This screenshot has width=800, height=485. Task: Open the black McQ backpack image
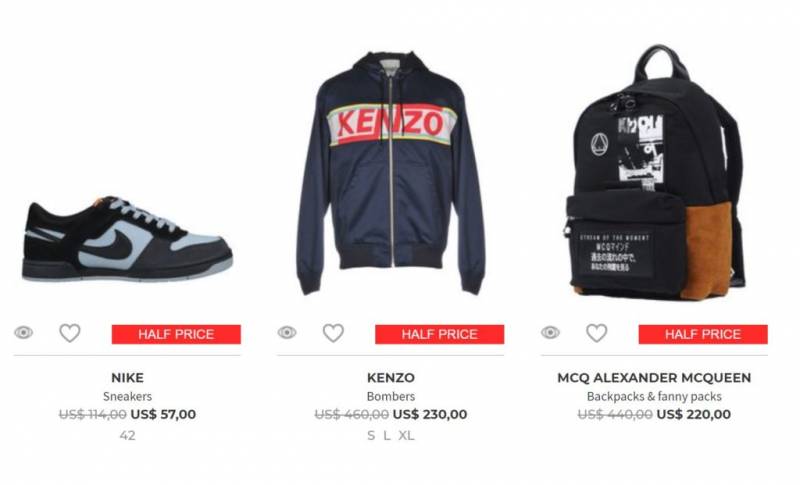(655, 172)
